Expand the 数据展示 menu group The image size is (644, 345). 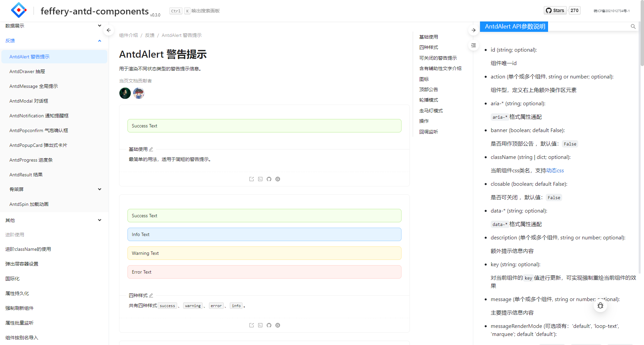pos(54,26)
